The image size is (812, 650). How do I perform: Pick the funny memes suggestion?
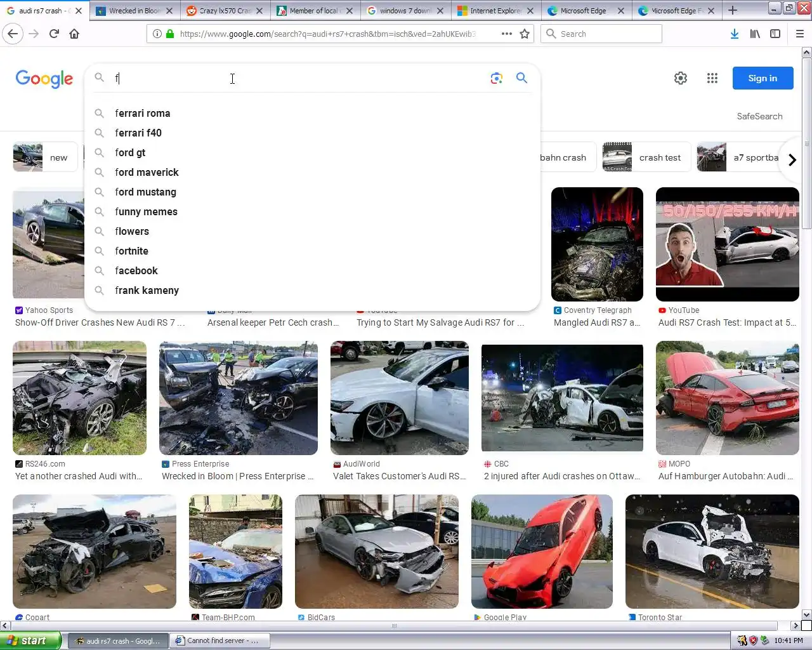point(312,211)
